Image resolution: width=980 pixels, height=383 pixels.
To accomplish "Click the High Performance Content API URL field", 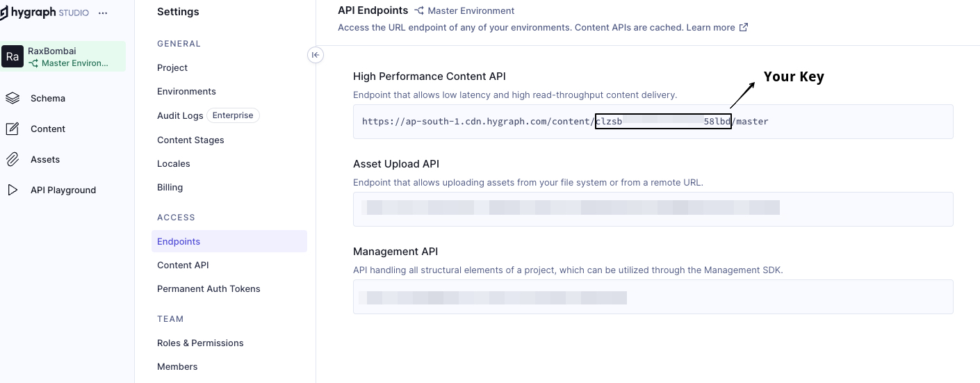I will (652, 122).
